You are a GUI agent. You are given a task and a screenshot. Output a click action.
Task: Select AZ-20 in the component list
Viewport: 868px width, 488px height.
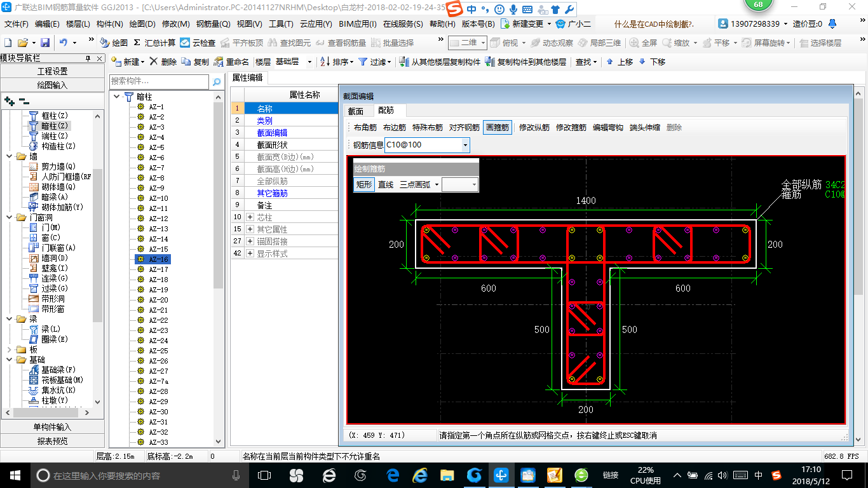point(158,300)
